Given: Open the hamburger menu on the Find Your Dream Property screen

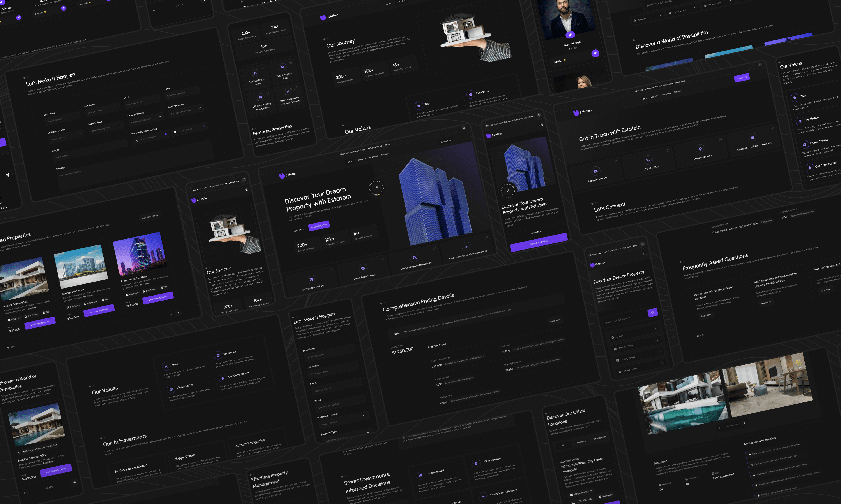Looking at the screenshot, I should coord(644,254).
